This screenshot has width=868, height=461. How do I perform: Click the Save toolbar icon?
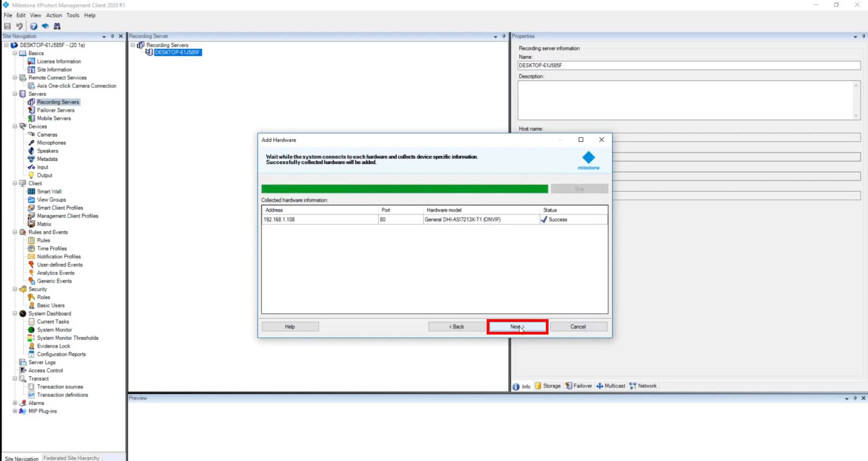click(7, 26)
